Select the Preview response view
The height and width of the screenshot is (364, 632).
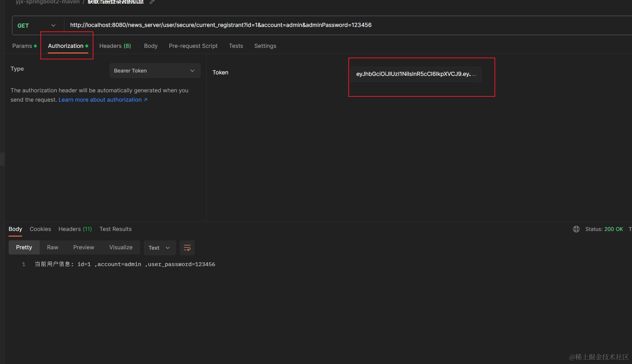point(84,247)
